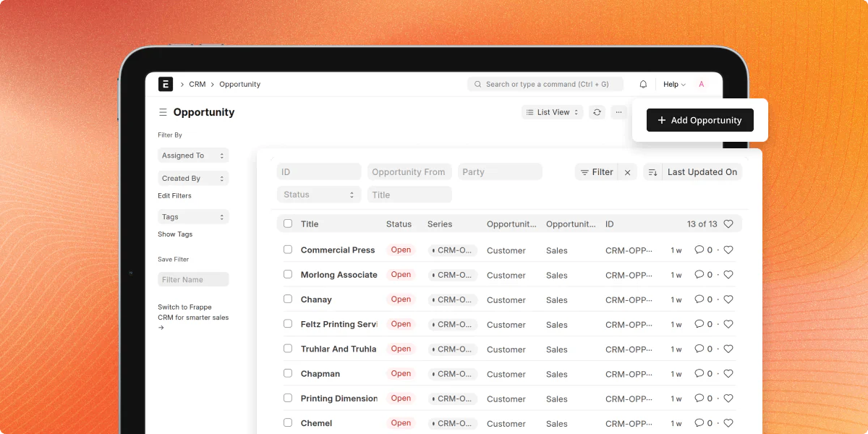
Task: Open the notifications bell icon
Action: 643,84
